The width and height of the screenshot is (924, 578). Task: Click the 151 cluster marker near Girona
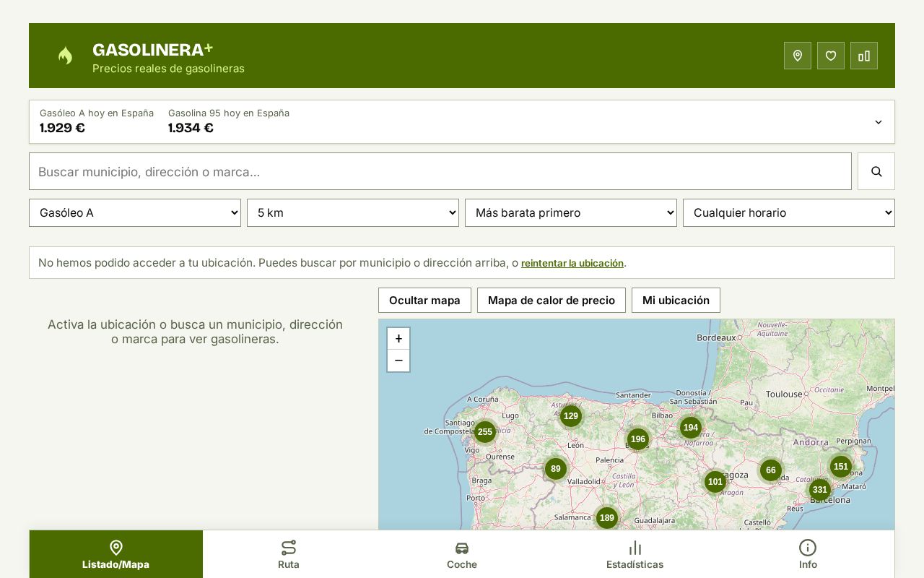point(841,467)
